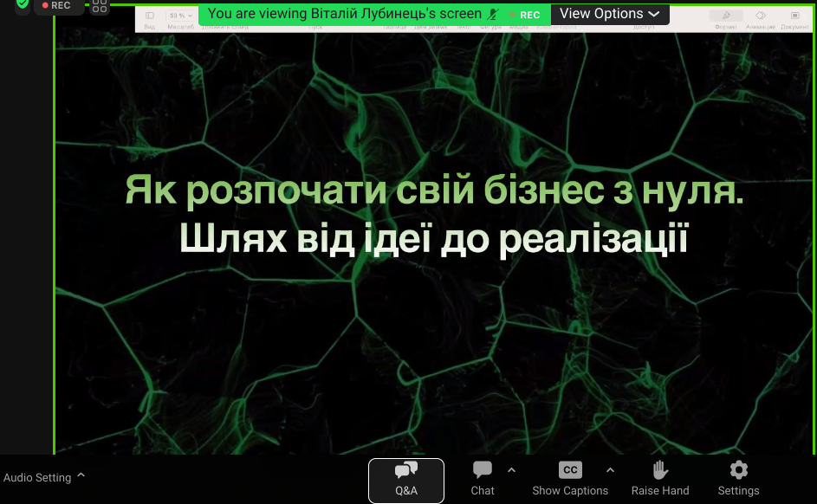Click the REC recording indicator at top left
The width and height of the screenshot is (817, 504).
[58, 5]
